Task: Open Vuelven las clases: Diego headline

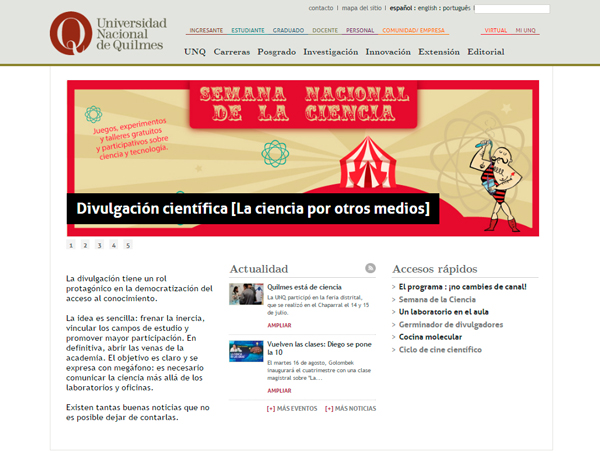Action: tap(319, 348)
